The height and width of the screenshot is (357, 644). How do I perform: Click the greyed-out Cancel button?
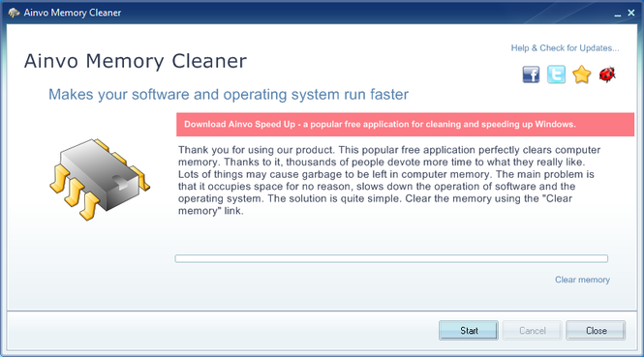(533, 330)
